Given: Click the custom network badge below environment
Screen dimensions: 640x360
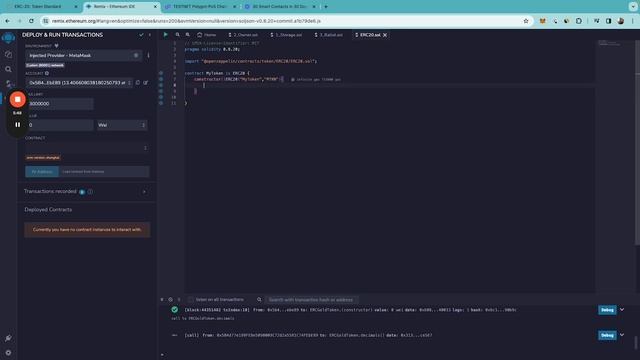Looking at the screenshot, I should pos(45,65).
